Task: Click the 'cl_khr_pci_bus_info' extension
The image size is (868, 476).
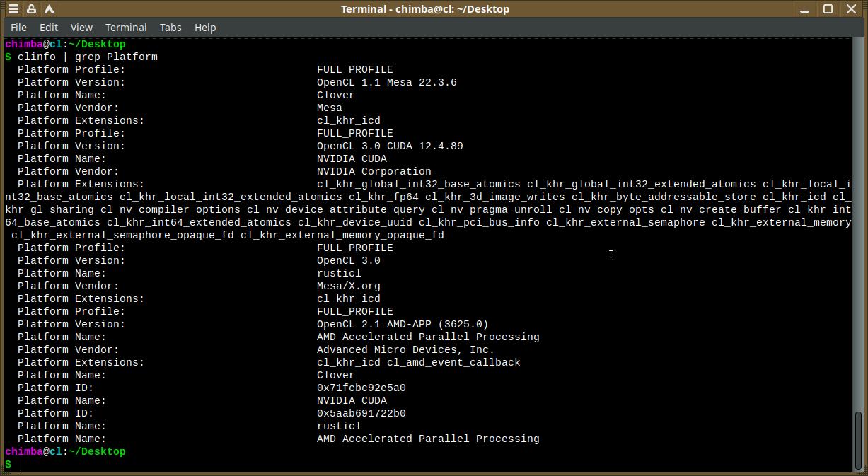Action: [x=479, y=222]
